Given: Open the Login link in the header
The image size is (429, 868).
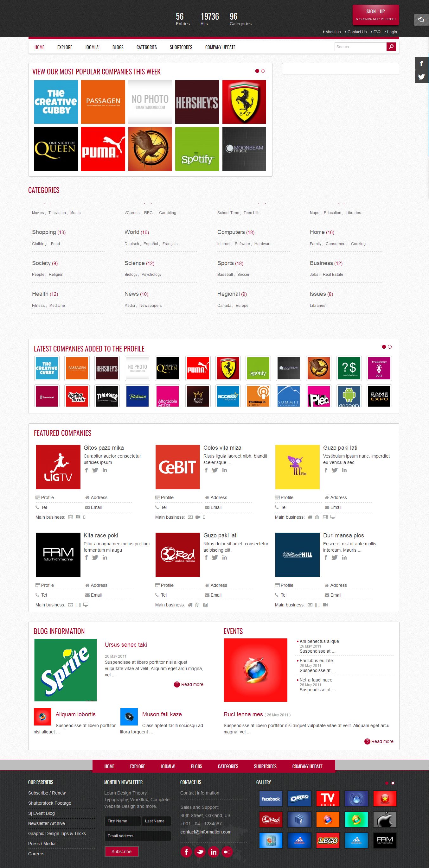Looking at the screenshot, I should point(392,32).
